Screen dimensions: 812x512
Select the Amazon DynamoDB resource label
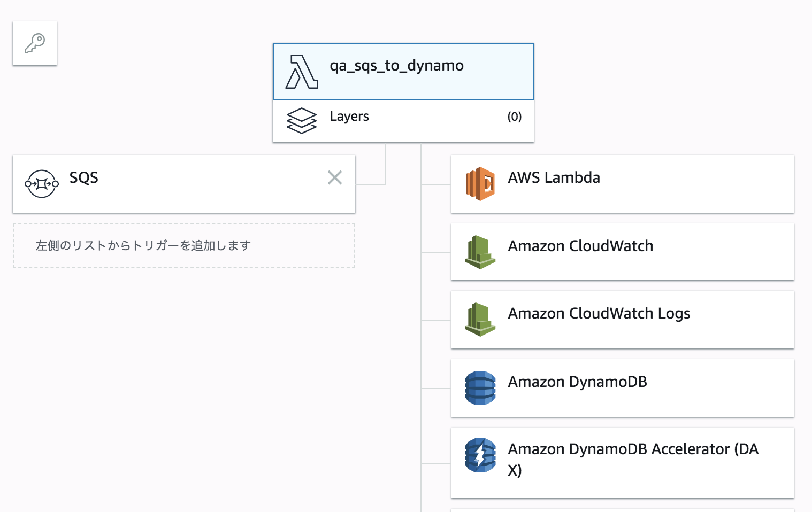pyautogui.click(x=578, y=382)
